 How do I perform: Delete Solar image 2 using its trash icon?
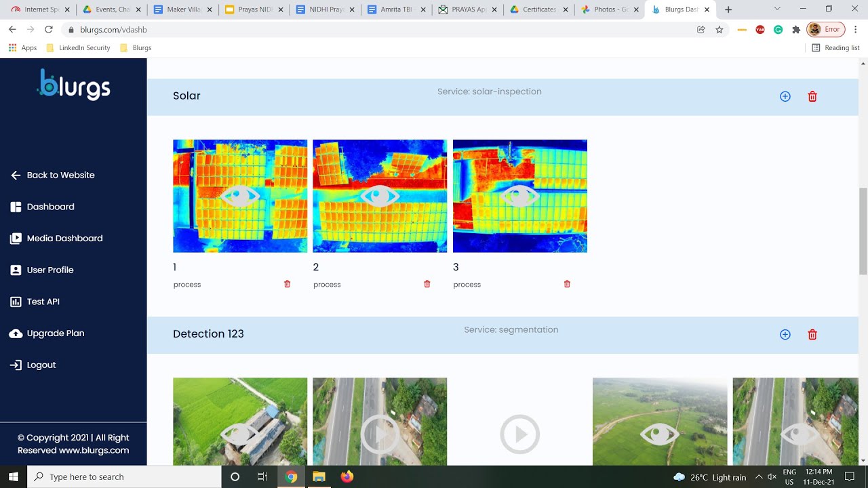point(427,284)
